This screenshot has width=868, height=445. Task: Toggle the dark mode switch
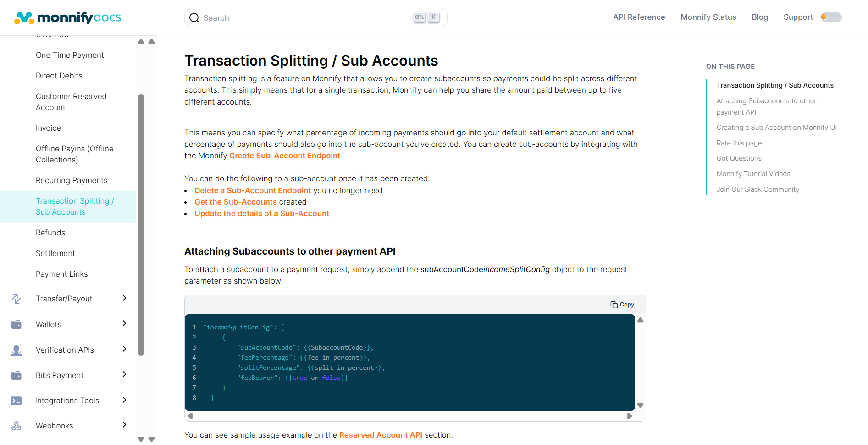[831, 17]
